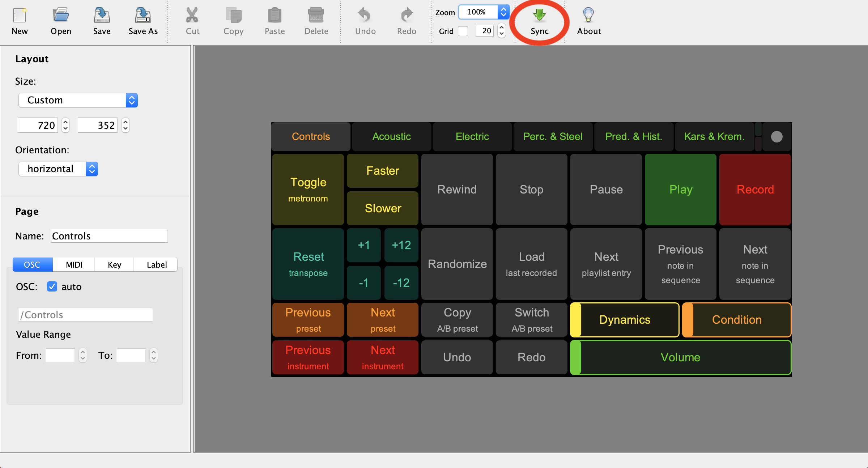The height and width of the screenshot is (468, 868).
Task: Click the New layout icon
Action: click(20, 16)
